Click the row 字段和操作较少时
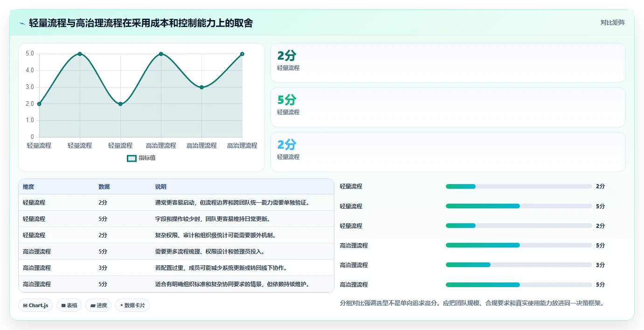Screen dimensions: 644x330 point(176,219)
